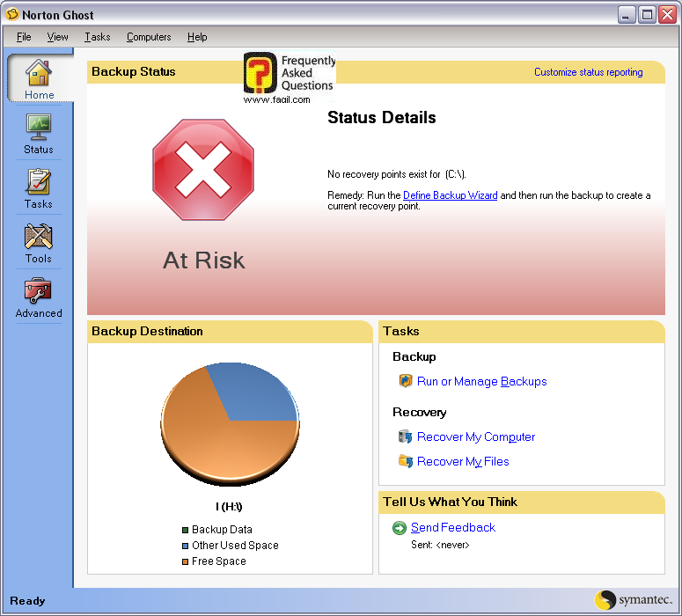Click the Recover My Computer icon

point(406,436)
